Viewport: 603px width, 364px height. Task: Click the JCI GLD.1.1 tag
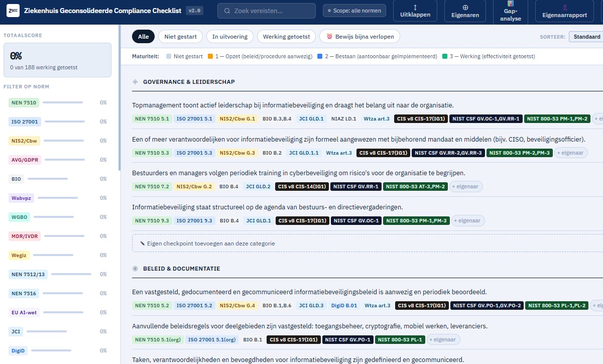pos(304,153)
